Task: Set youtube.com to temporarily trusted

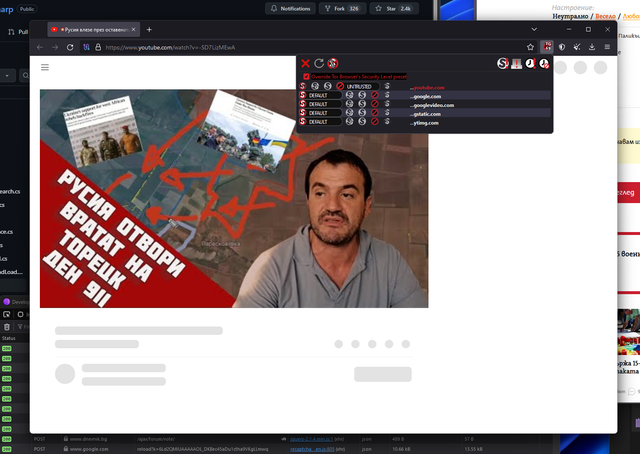Action: [x=315, y=86]
